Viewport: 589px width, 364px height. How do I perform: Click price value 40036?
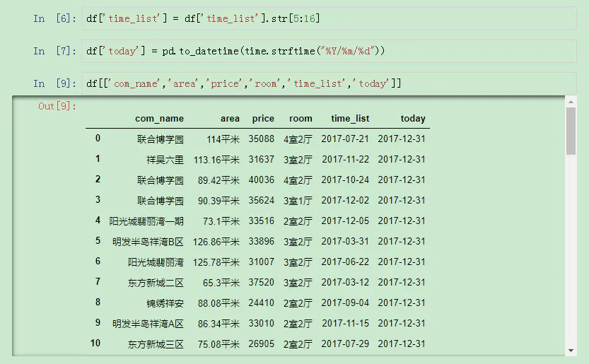click(261, 180)
